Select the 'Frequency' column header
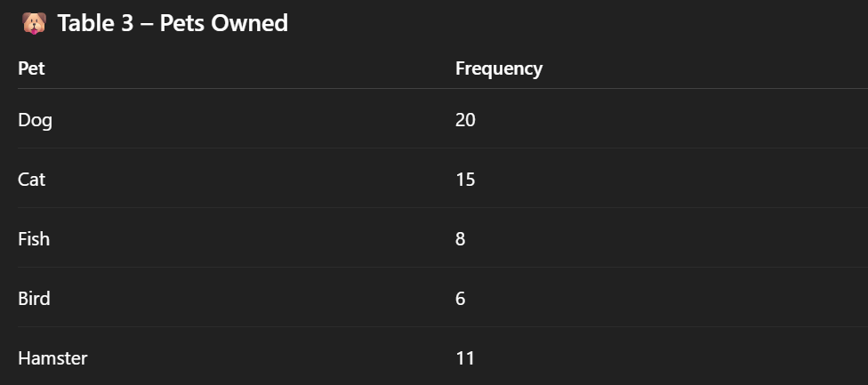The width and height of the screenshot is (868, 385). coord(498,68)
